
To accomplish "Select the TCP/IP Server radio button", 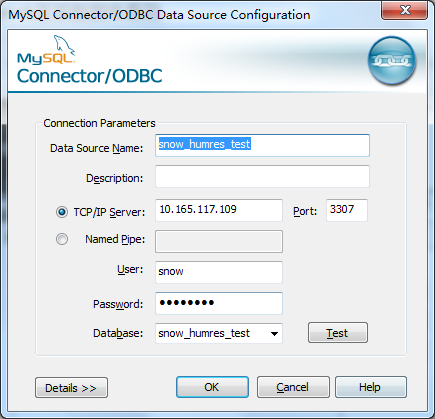I will [x=62, y=212].
